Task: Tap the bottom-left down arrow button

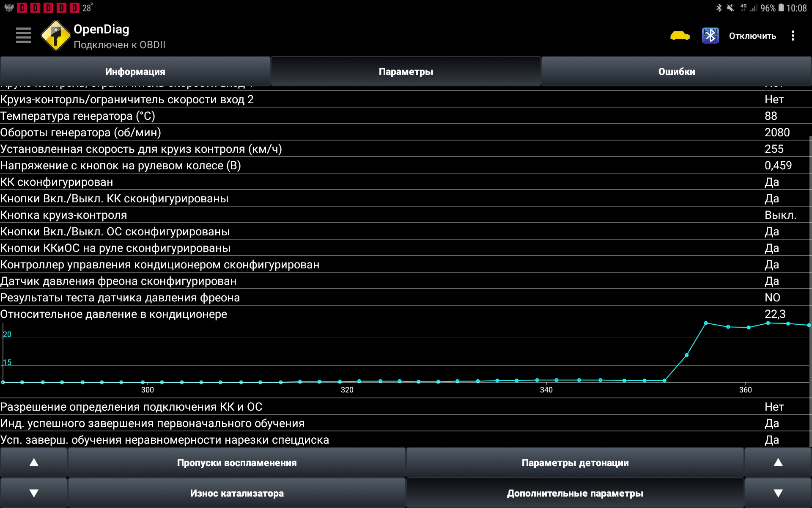Action: [x=34, y=493]
